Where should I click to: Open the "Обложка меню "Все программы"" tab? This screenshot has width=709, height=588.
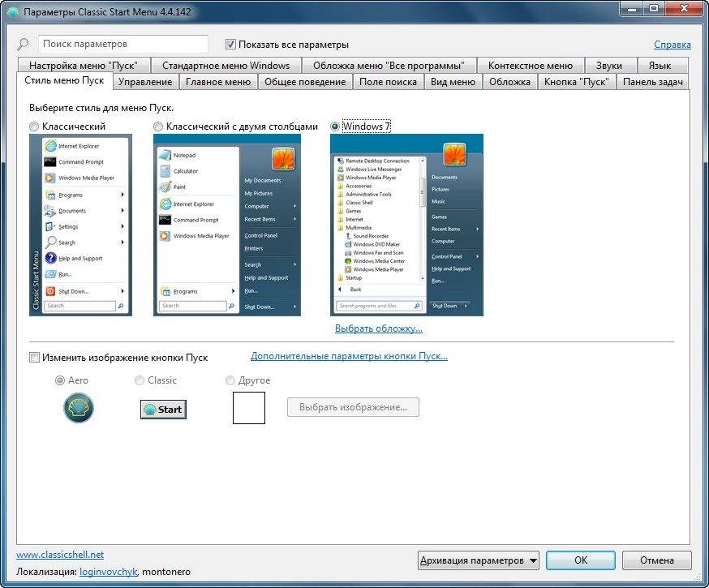[389, 66]
